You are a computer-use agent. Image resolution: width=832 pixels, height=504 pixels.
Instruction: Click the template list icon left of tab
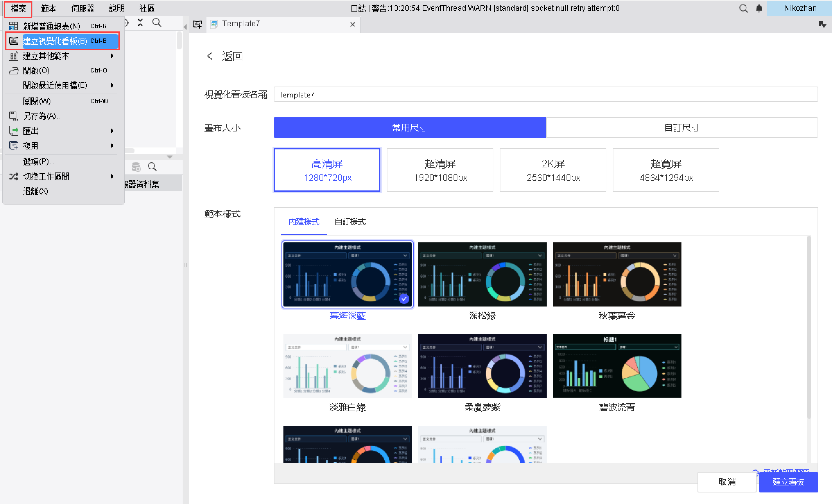(x=197, y=24)
